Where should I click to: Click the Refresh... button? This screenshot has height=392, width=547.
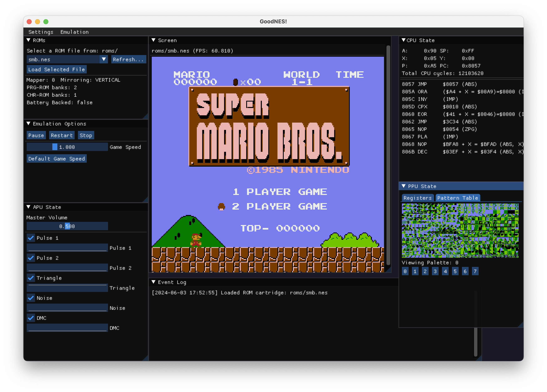(129, 59)
